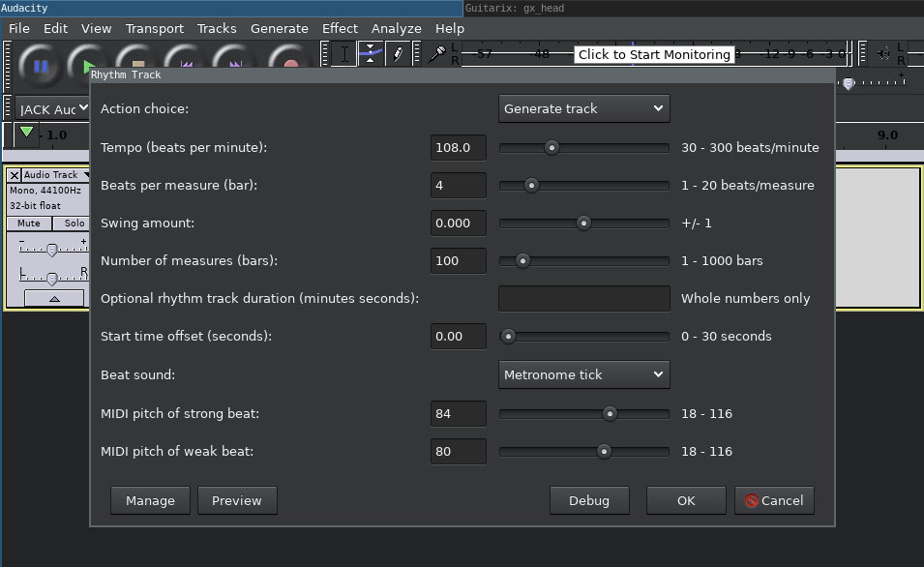924x567 pixels.
Task: Click the recording meter microphone icon
Action: 438,54
